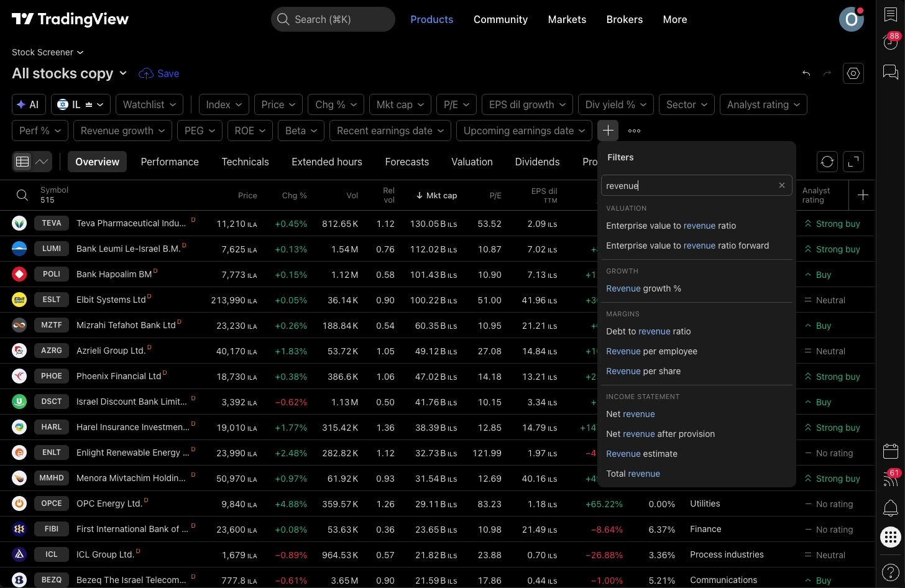
Task: Select Enterprise value to revenue ratio filter
Action: 697,226
